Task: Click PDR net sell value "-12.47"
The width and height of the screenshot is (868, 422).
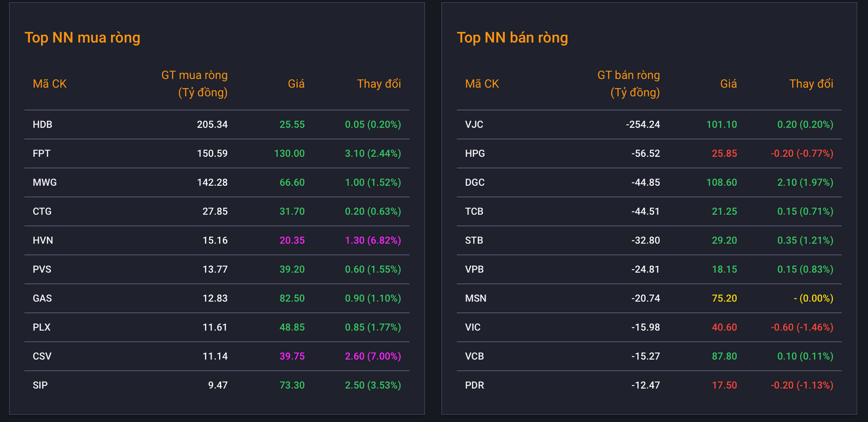Action: [646, 385]
